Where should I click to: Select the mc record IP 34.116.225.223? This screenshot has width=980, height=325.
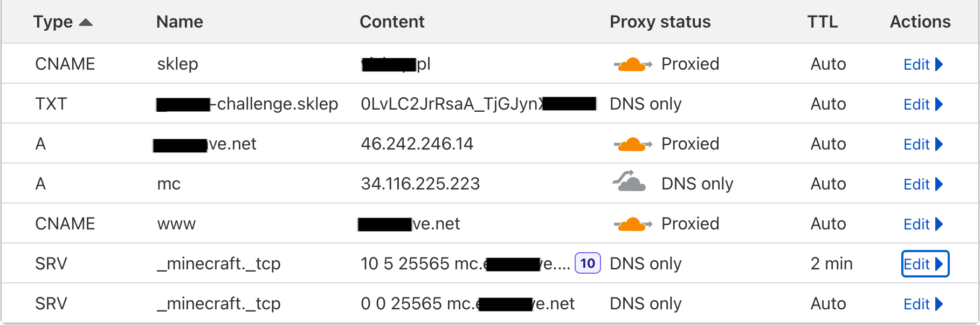point(420,184)
